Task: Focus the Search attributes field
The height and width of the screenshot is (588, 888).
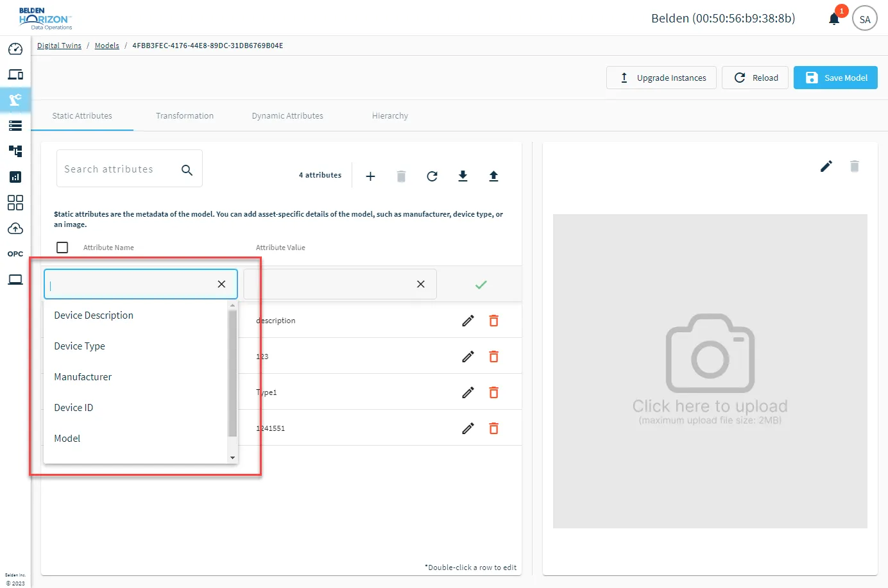Action: click(x=130, y=169)
